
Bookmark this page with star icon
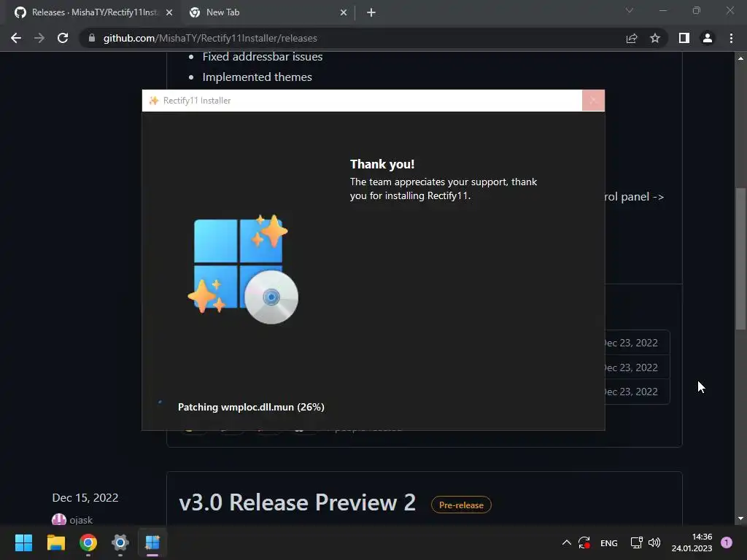point(655,38)
